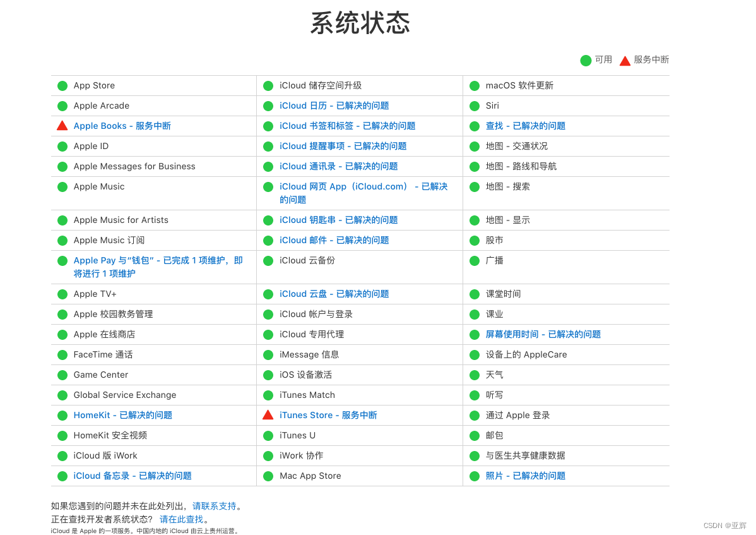Click the green dot beside Apple TV+

[62, 295]
